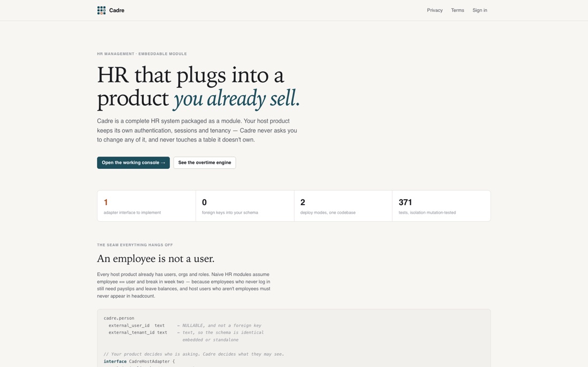588x367 pixels.
Task: Click the 'Every host product already has users' paragraph
Action: click(184, 285)
